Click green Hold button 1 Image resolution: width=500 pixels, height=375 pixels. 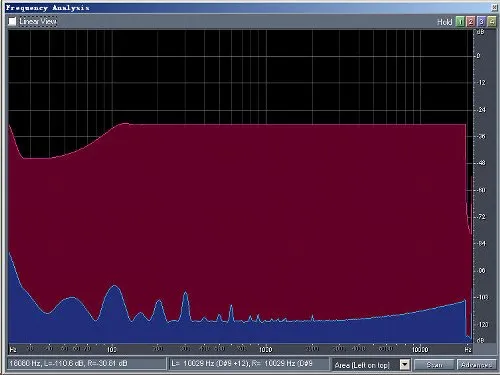460,22
